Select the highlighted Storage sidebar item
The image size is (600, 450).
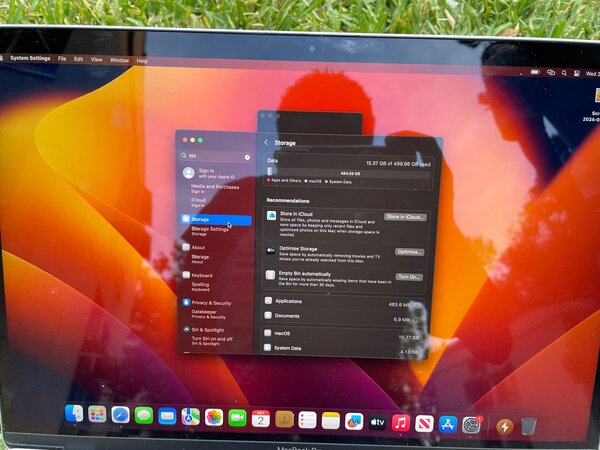click(216, 219)
